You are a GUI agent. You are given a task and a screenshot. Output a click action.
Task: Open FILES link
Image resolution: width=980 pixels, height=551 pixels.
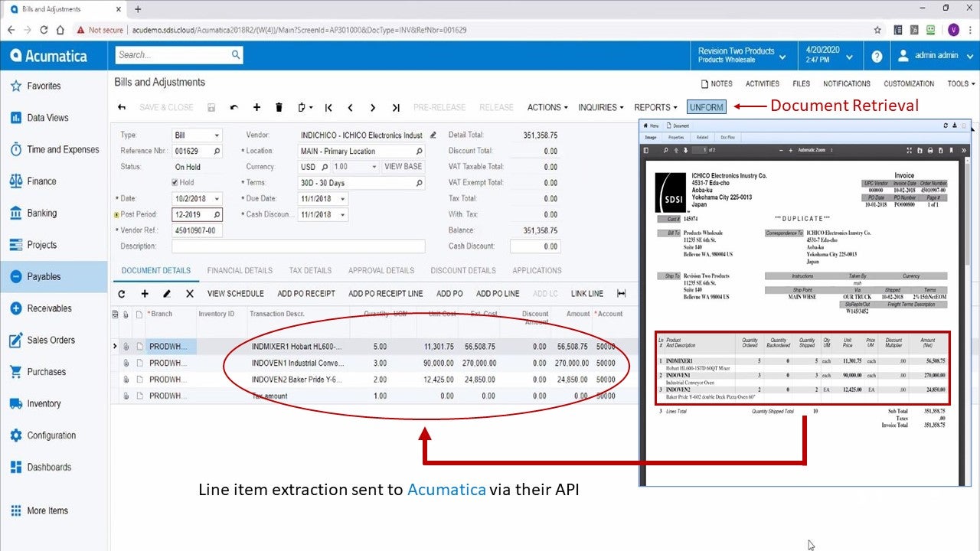pos(801,84)
